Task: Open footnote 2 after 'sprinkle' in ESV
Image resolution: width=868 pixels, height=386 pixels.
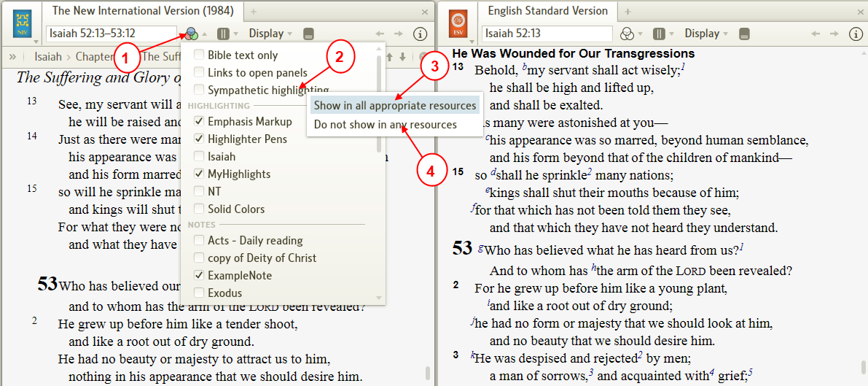Action: point(590,173)
